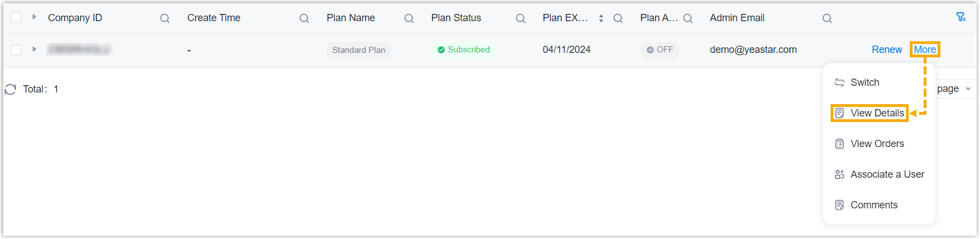This screenshot has height=239, width=980.
Task: Sort by Plan Expiration date arrows
Action: click(601, 18)
